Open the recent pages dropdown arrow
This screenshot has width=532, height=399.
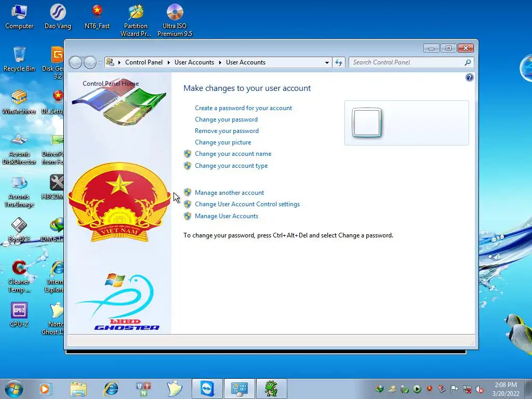tap(100, 63)
